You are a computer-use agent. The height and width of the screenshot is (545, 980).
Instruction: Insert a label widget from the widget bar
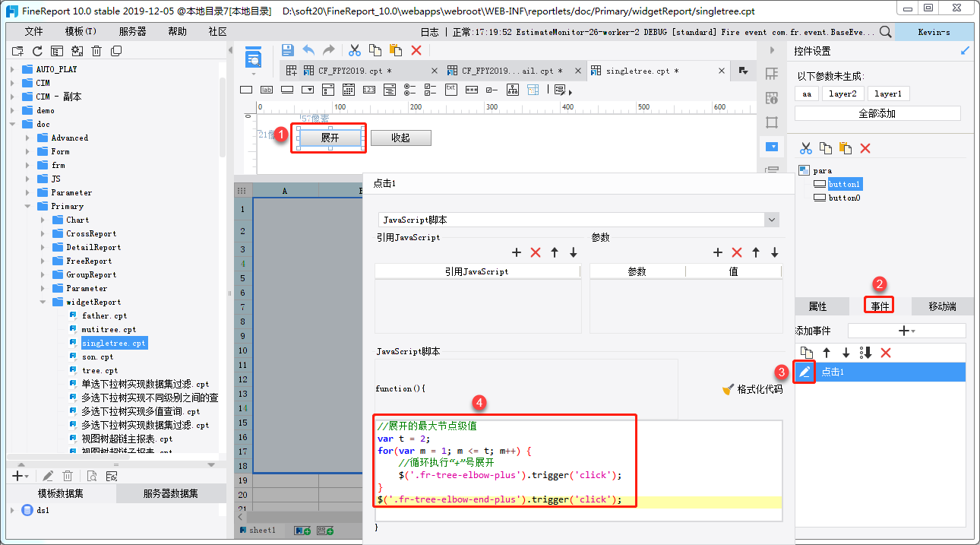tap(267, 89)
